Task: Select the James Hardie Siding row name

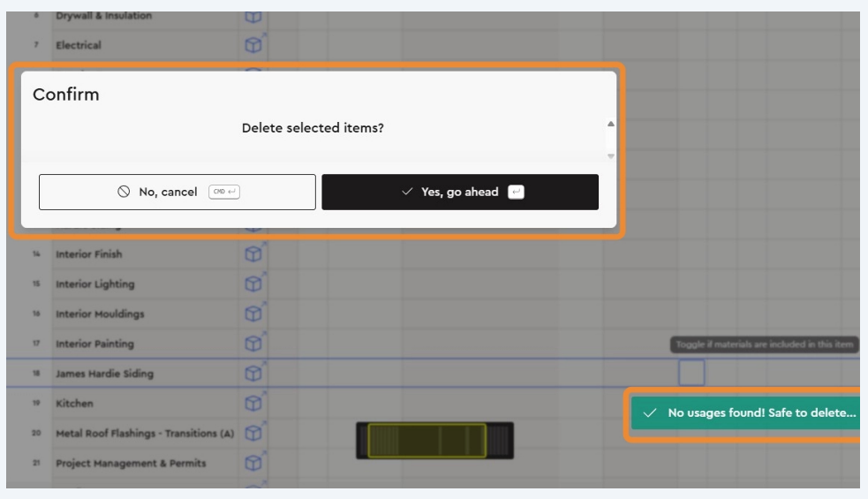Action: point(104,374)
